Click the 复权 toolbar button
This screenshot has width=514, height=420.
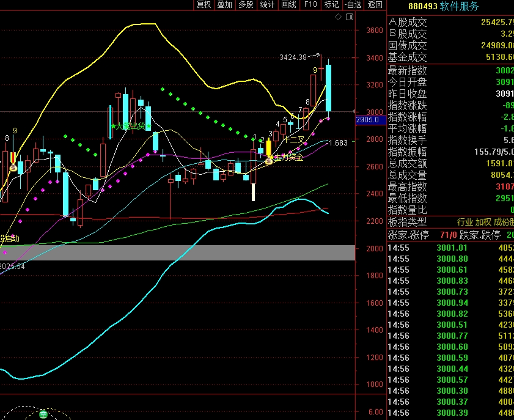204,5
